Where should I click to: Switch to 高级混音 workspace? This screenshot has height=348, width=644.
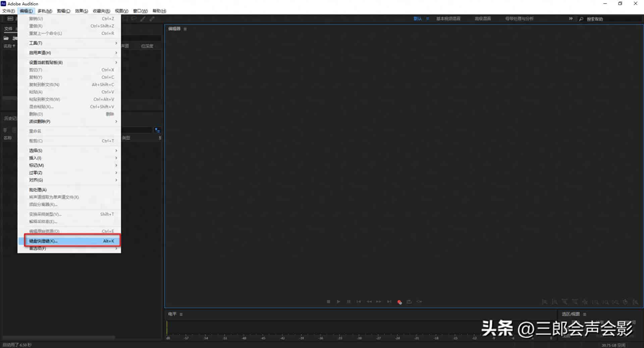483,19
